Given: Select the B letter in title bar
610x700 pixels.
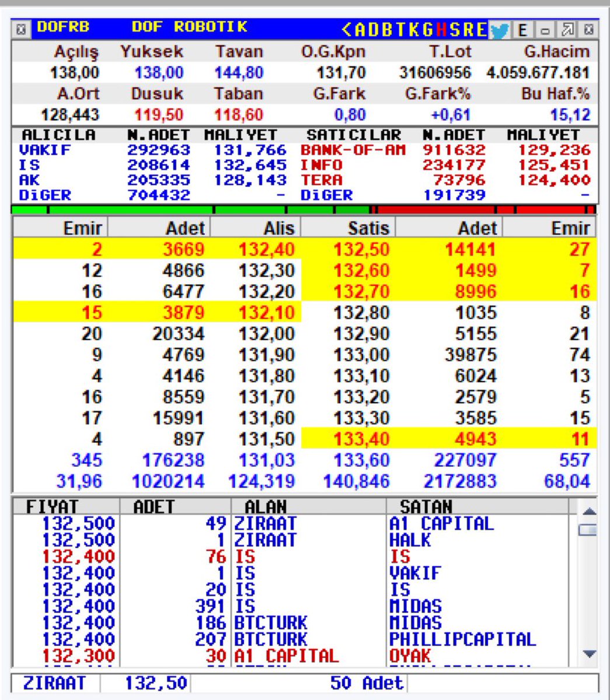Looking at the screenshot, I should (386, 29).
